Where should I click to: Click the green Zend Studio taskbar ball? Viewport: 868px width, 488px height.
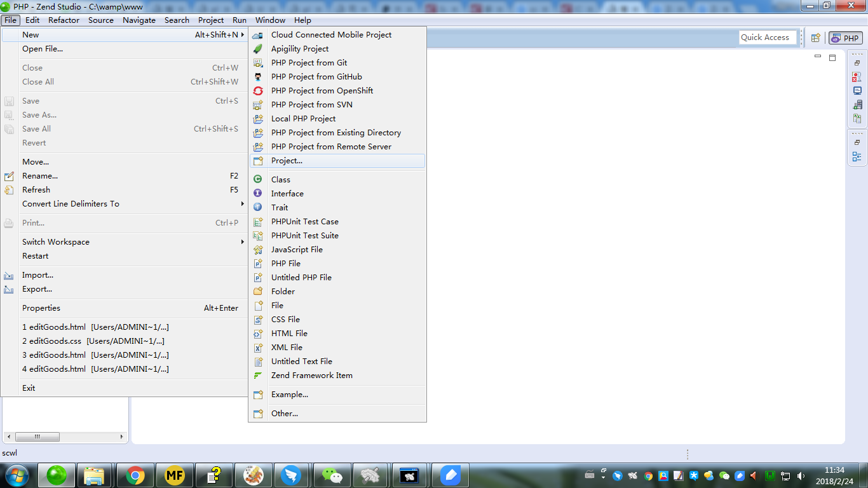pyautogui.click(x=57, y=475)
